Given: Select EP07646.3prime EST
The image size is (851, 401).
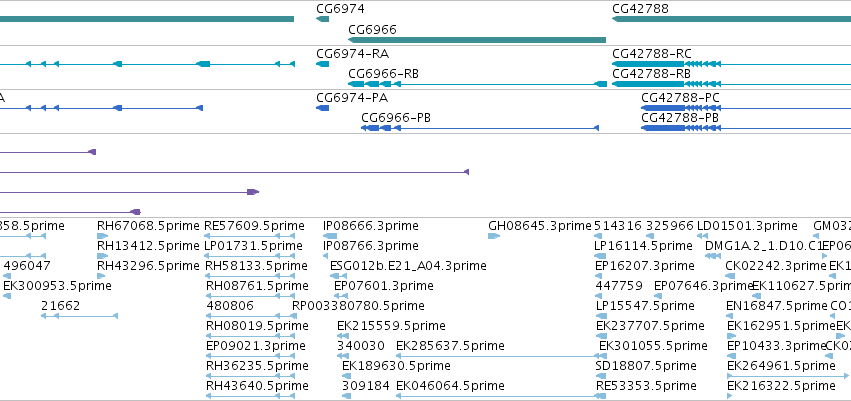Looking at the screenshot, I should 703,286.
